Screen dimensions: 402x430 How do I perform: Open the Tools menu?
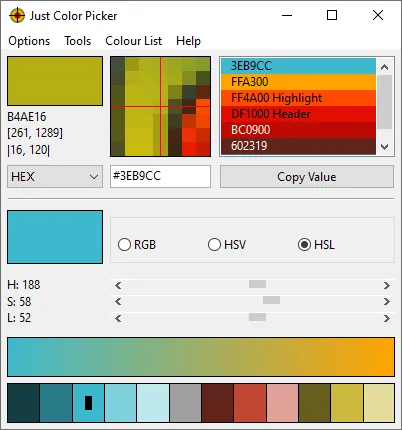coord(77,41)
